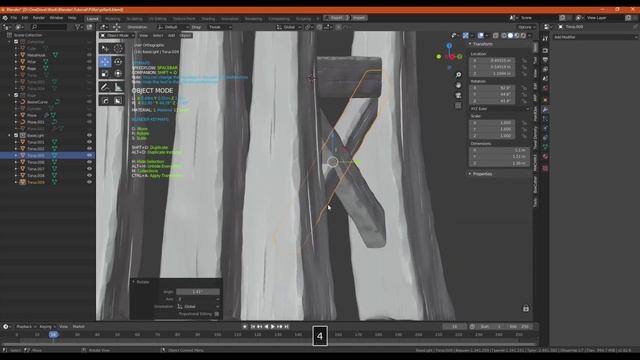640x360 pixels.
Task: Hide Torus.006 using its eye icon
Action: [89, 162]
